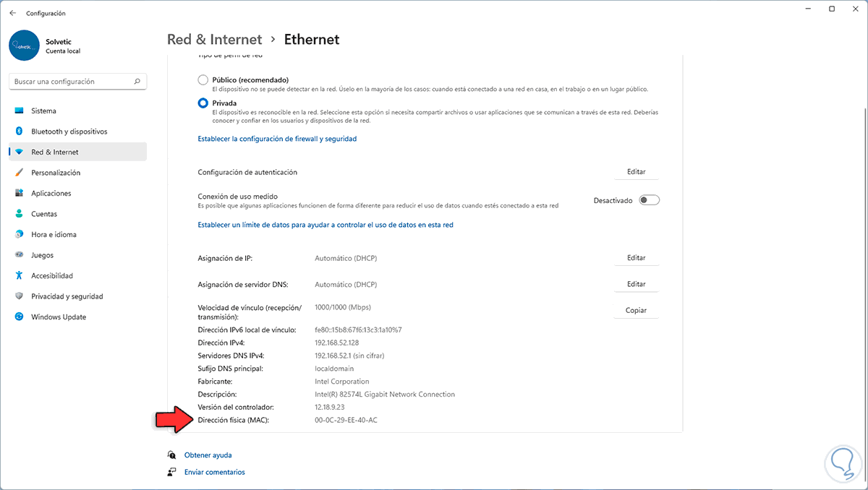Open Windows Update page
The image size is (868, 490).
[58, 317]
